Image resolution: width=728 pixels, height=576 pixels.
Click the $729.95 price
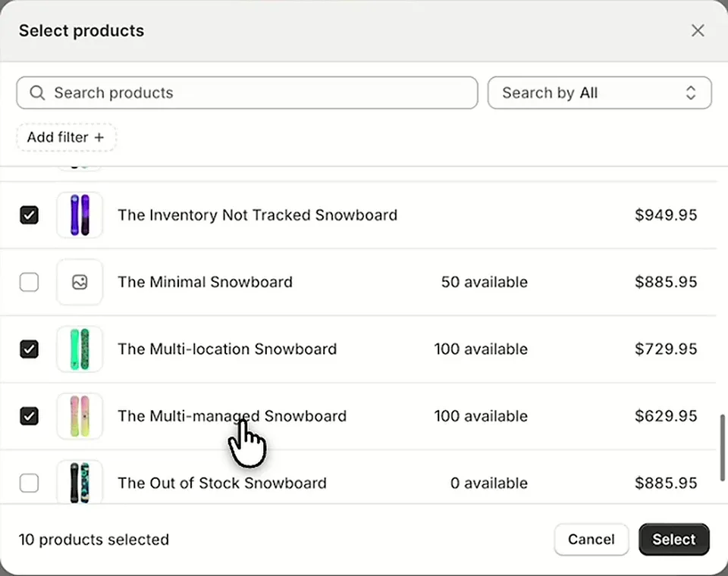point(666,349)
